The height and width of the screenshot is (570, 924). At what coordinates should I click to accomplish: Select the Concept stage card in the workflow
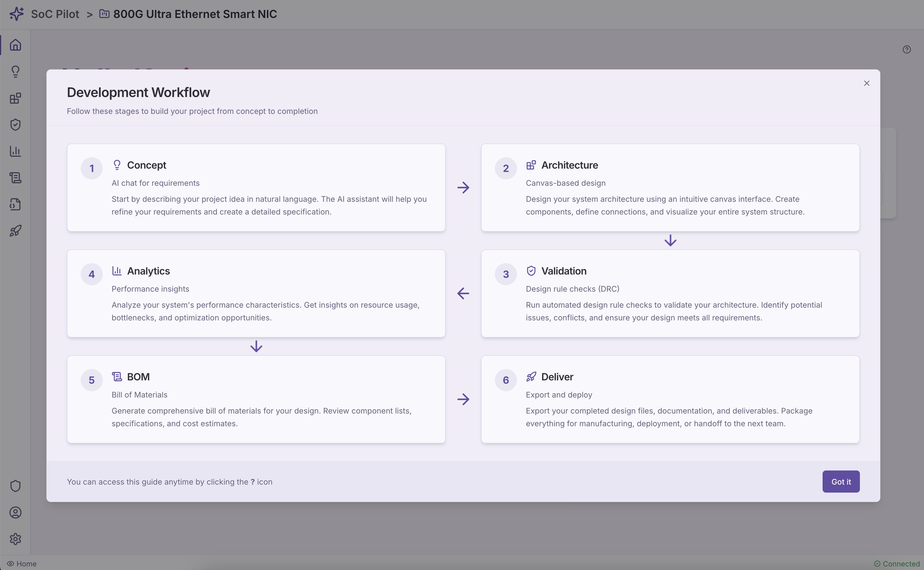tap(256, 187)
